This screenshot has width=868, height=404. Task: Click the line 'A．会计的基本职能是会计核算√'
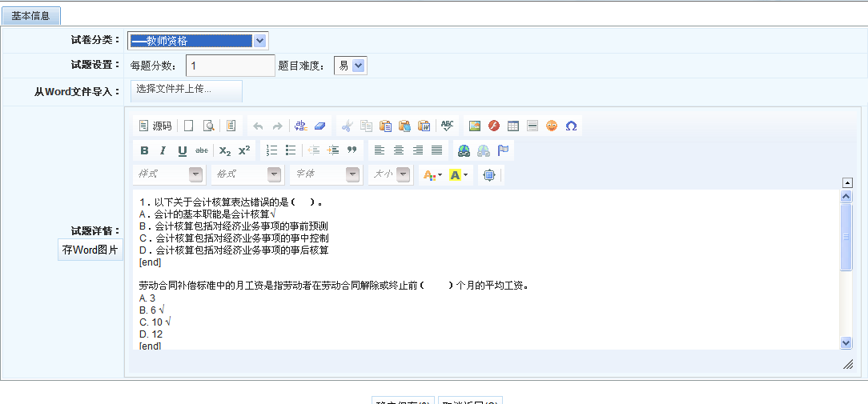pos(207,214)
